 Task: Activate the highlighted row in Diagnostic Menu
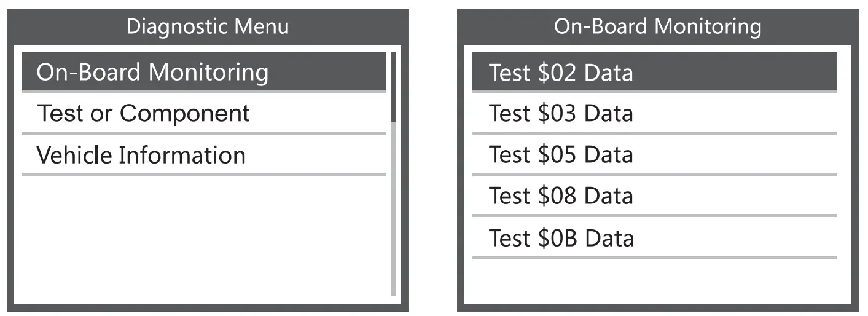(203, 73)
